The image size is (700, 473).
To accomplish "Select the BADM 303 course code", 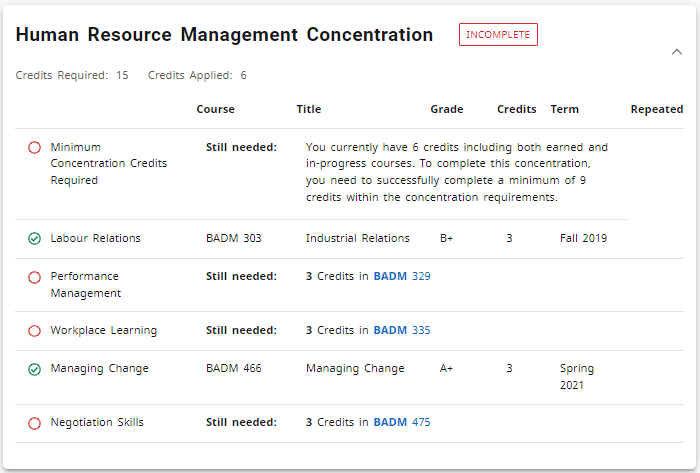I will pyautogui.click(x=233, y=238).
